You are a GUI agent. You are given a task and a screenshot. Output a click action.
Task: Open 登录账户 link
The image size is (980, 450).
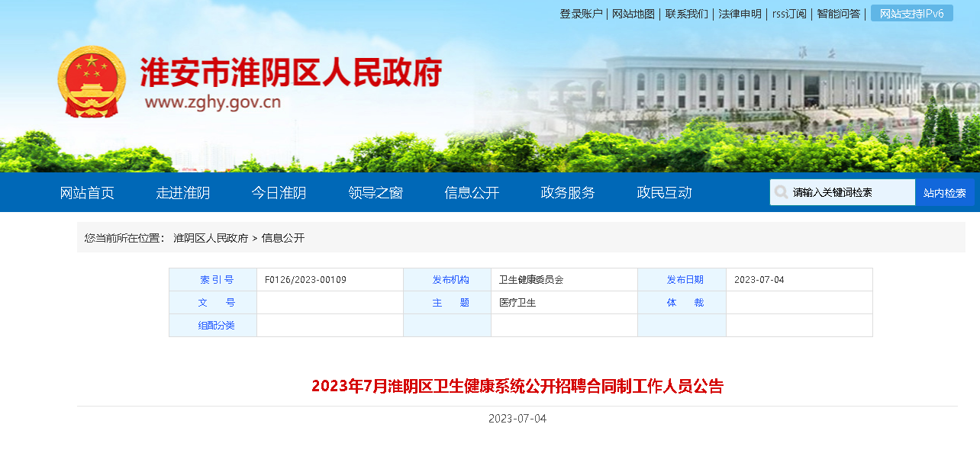click(x=581, y=14)
